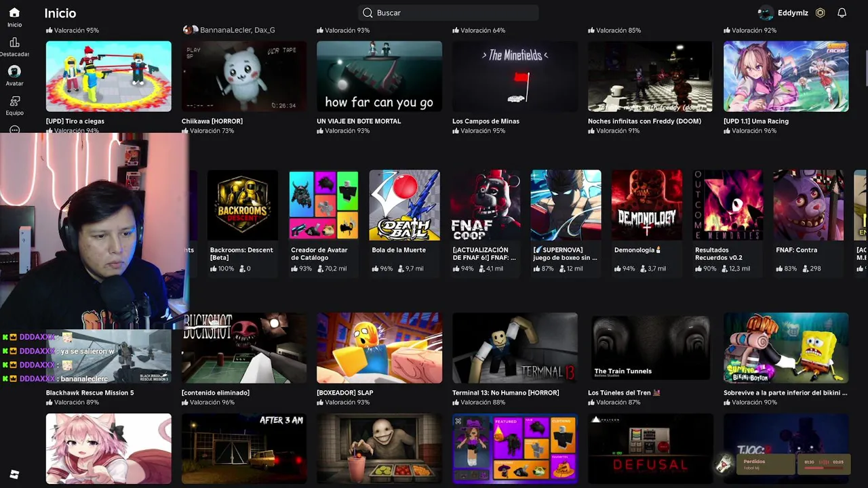Click the [UPD 1.1] Uma Racing title
The width and height of the screenshot is (868, 488).
click(x=756, y=121)
